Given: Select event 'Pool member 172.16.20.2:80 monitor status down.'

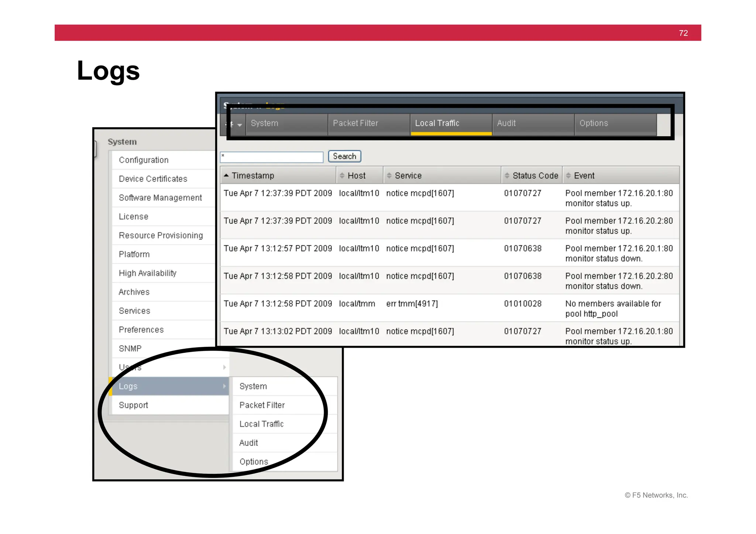Looking at the screenshot, I should coord(619,281).
